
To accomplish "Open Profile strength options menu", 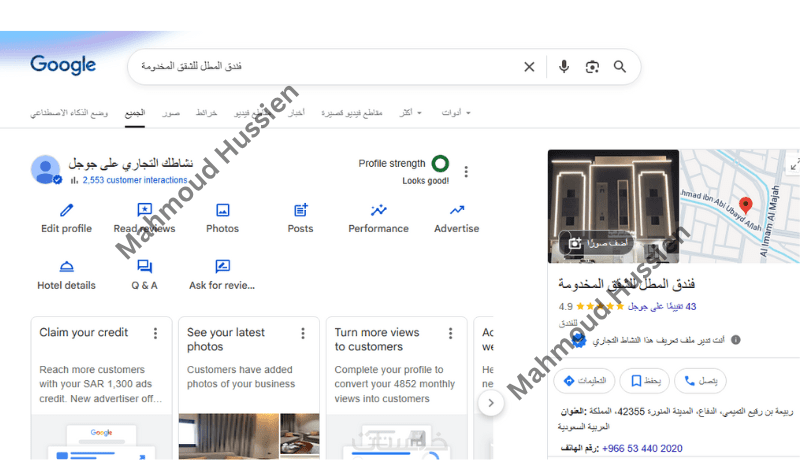I will (466, 171).
